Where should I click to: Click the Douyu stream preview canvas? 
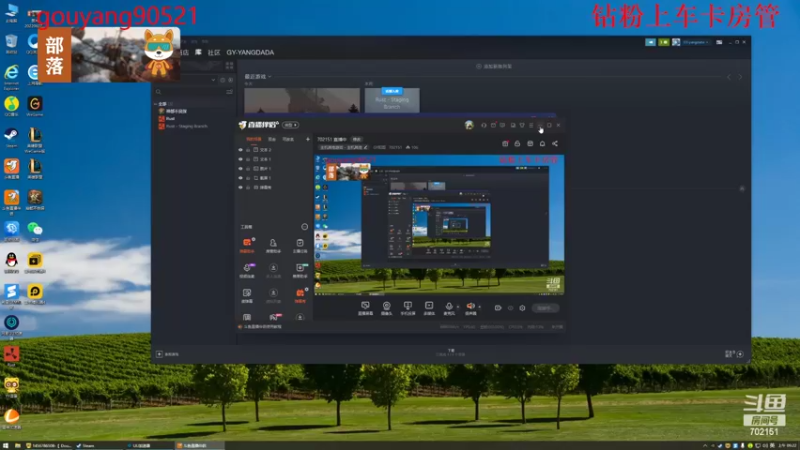click(439, 224)
